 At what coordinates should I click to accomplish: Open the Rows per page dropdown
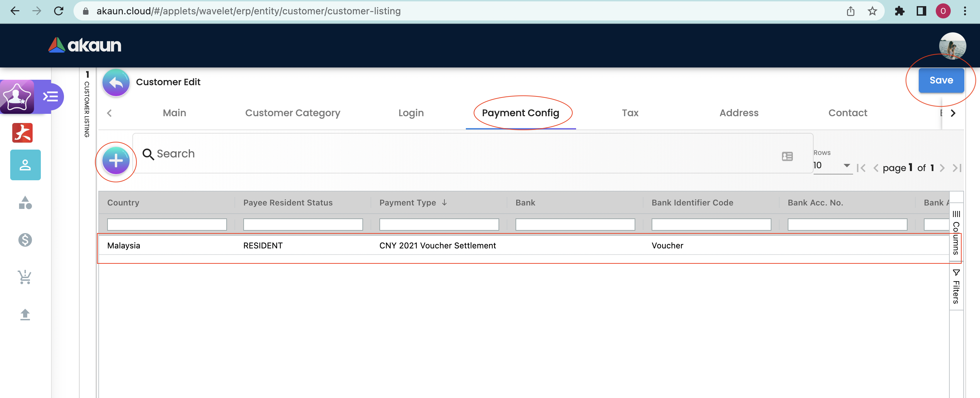[832, 165]
